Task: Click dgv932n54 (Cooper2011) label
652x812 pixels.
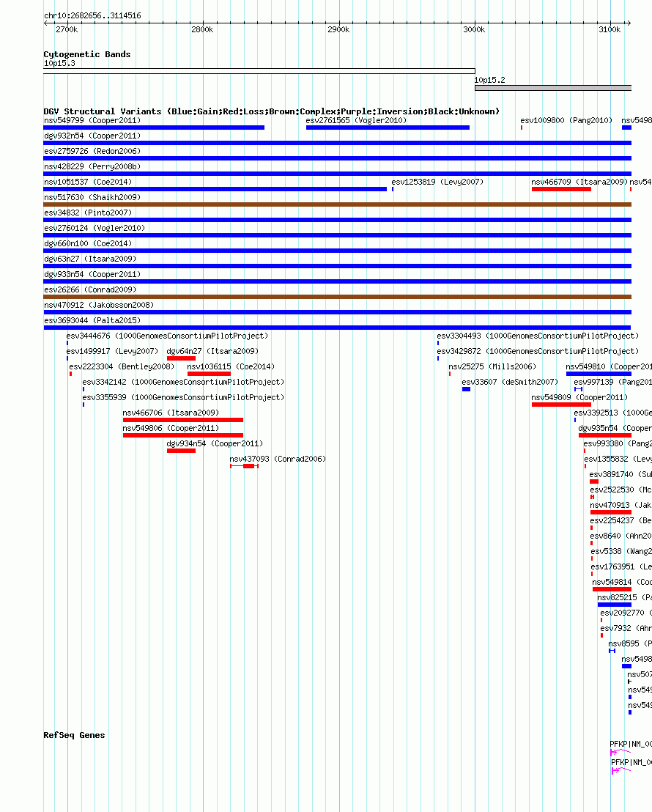Action: 92,136
